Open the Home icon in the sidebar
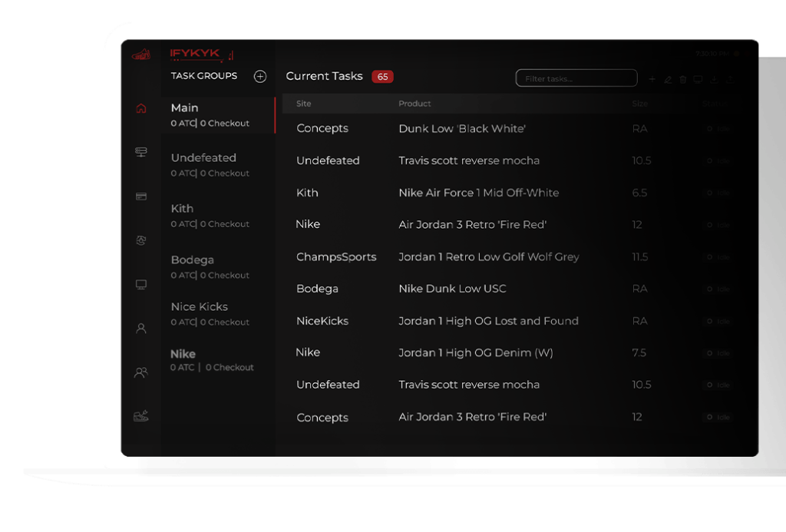This screenshot has width=786, height=532. [x=140, y=108]
